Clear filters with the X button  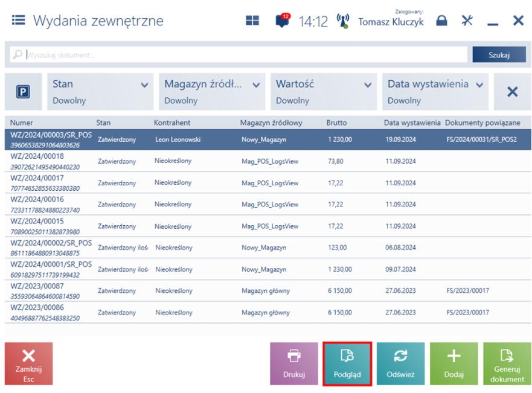[x=512, y=92]
